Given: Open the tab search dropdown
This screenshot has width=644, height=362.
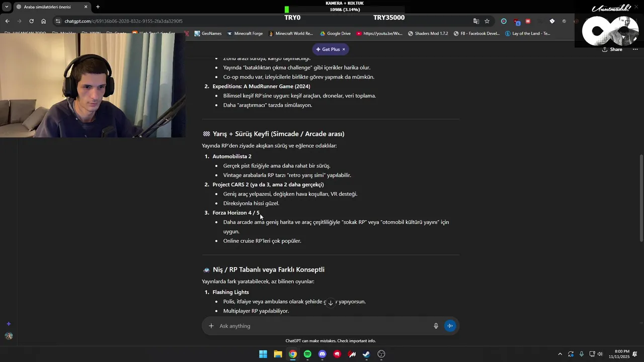Looking at the screenshot, I should [x=7, y=7].
